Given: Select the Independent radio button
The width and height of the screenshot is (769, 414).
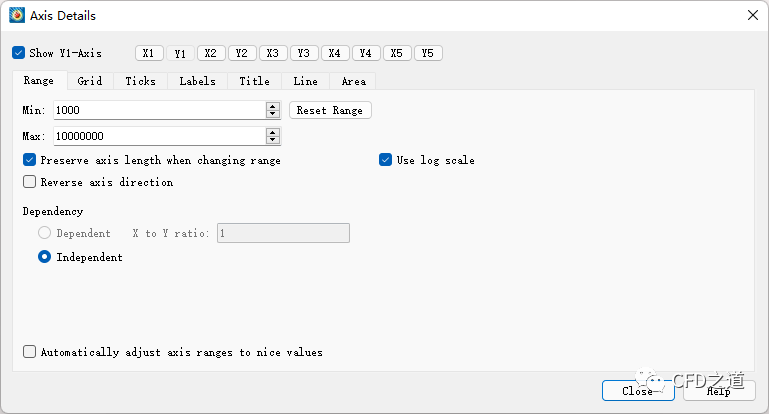Looking at the screenshot, I should pos(44,257).
